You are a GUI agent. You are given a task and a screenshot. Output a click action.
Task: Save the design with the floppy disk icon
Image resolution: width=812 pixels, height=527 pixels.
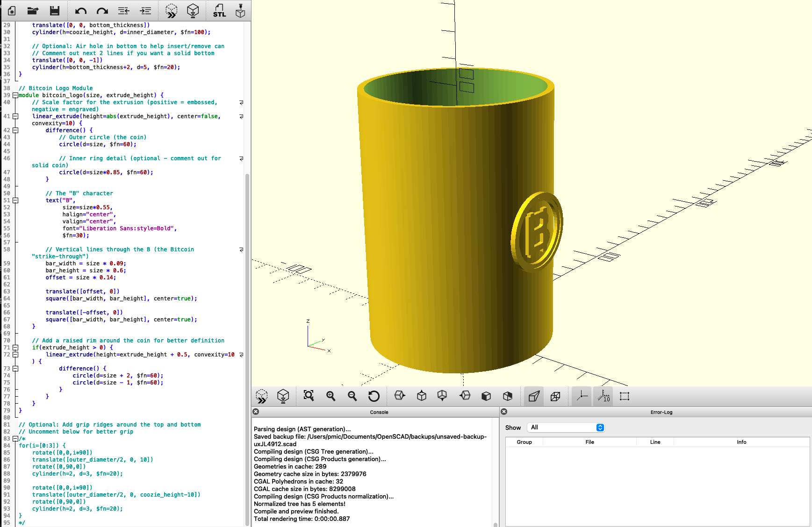pos(55,11)
